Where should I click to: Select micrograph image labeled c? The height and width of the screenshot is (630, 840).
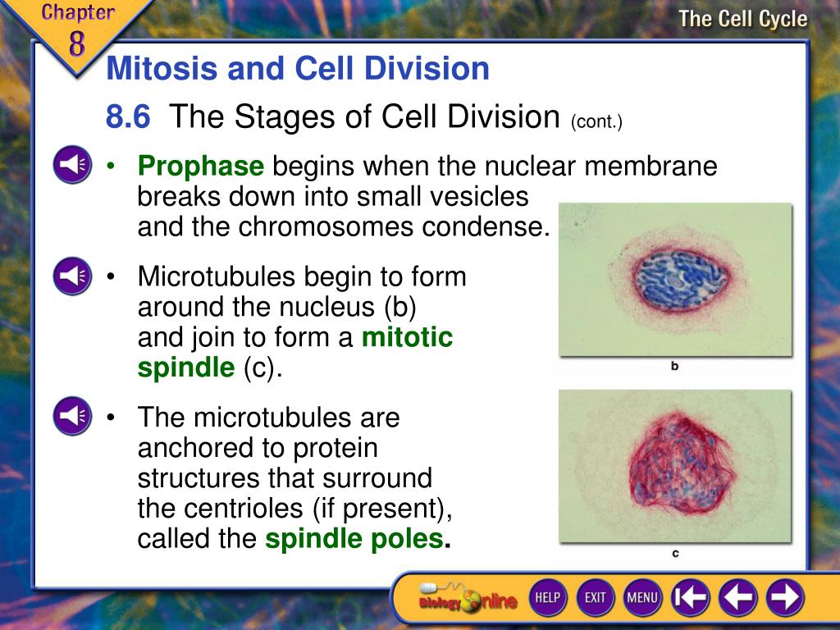(x=675, y=466)
